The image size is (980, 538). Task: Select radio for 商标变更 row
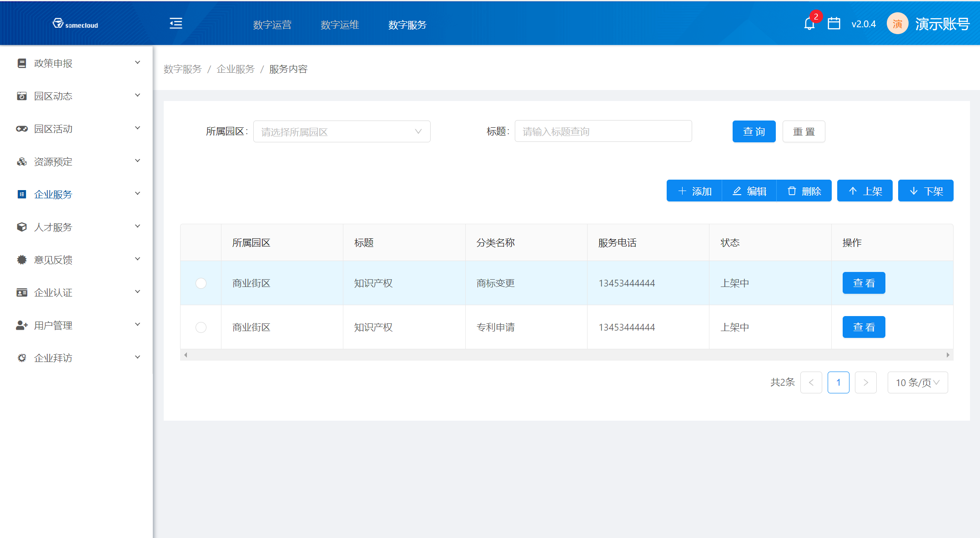201,283
